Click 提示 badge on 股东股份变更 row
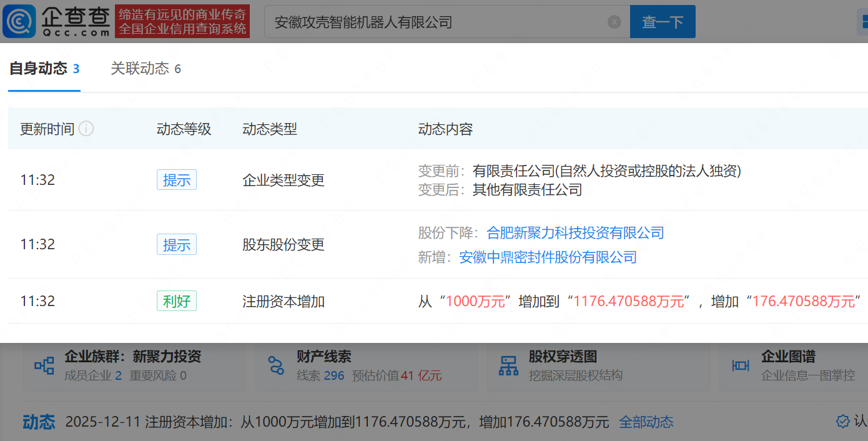The width and height of the screenshot is (868, 441). click(177, 244)
